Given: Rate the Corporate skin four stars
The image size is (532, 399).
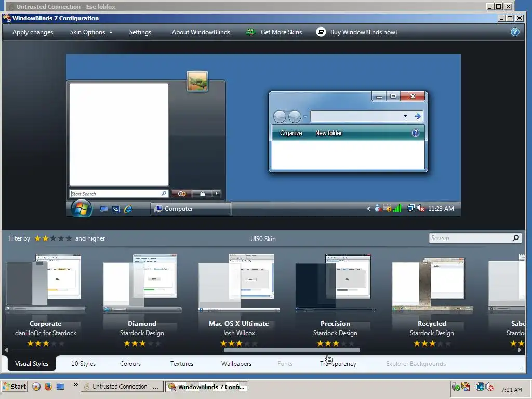Looking at the screenshot, I should (x=54, y=344).
